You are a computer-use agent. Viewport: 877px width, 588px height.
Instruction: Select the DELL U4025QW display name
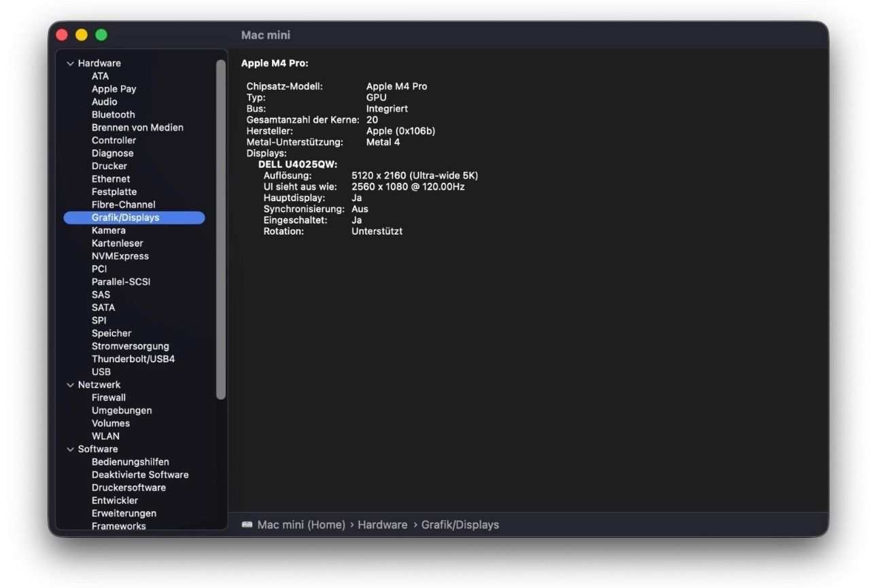[x=298, y=165]
